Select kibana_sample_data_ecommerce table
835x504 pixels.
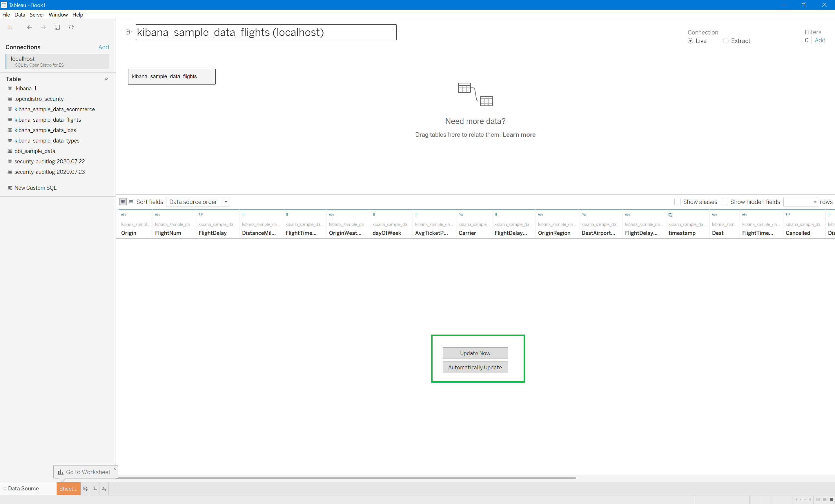(55, 109)
